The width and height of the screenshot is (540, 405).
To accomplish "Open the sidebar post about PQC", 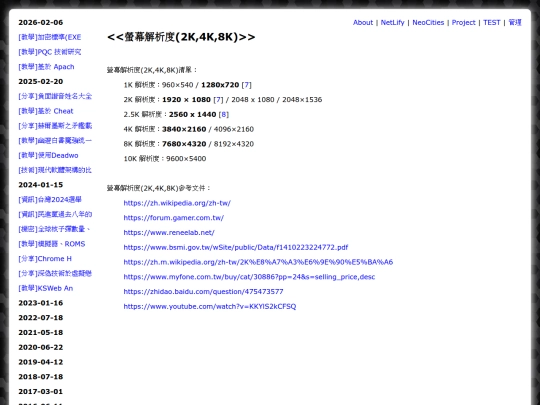I will click(50, 52).
